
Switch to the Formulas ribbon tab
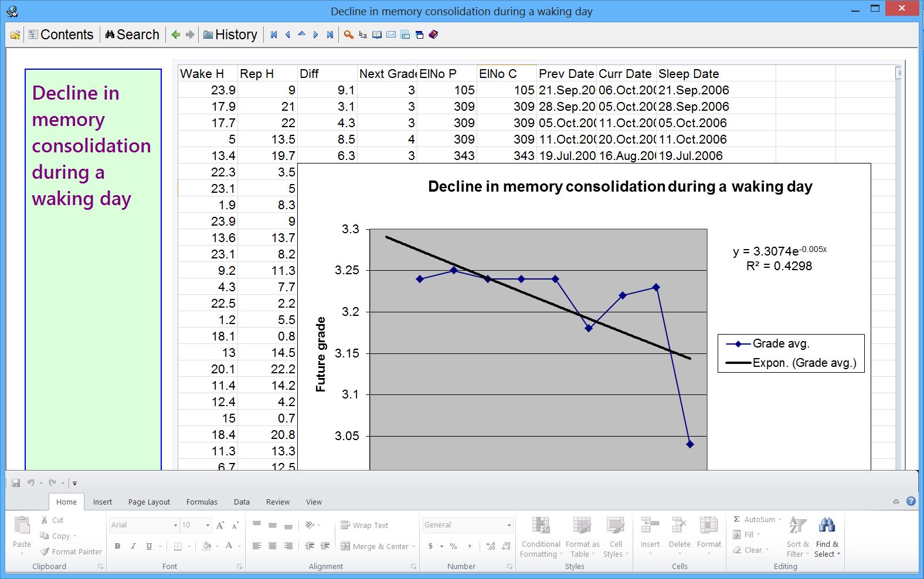tap(202, 502)
